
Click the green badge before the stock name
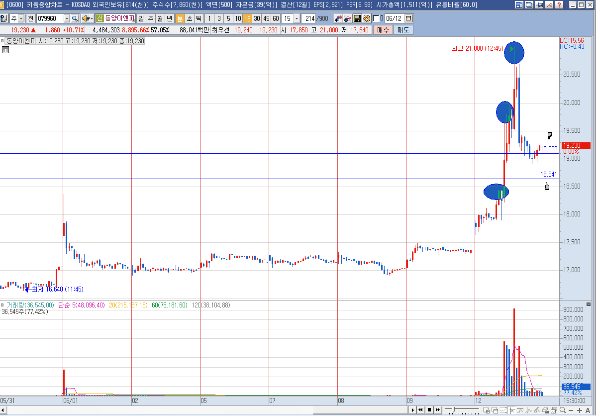point(99,18)
